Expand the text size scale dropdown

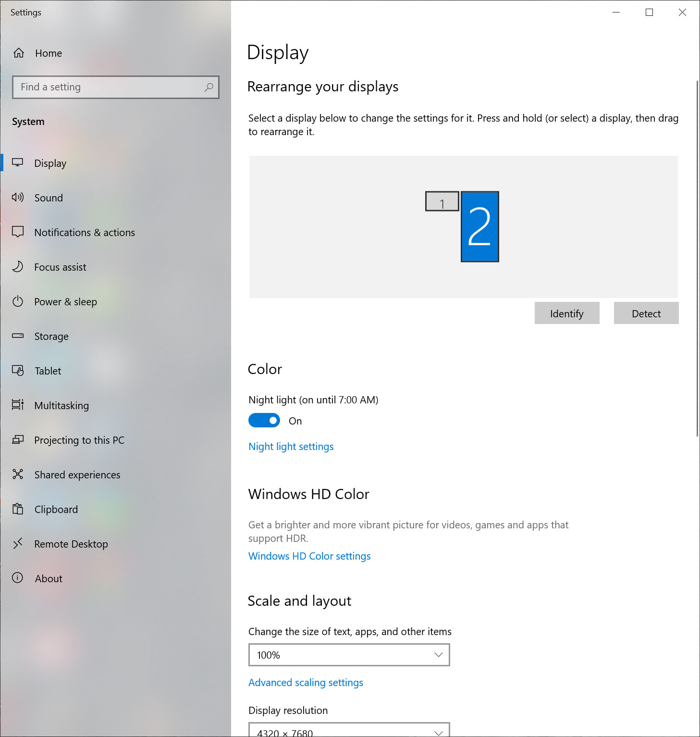349,655
